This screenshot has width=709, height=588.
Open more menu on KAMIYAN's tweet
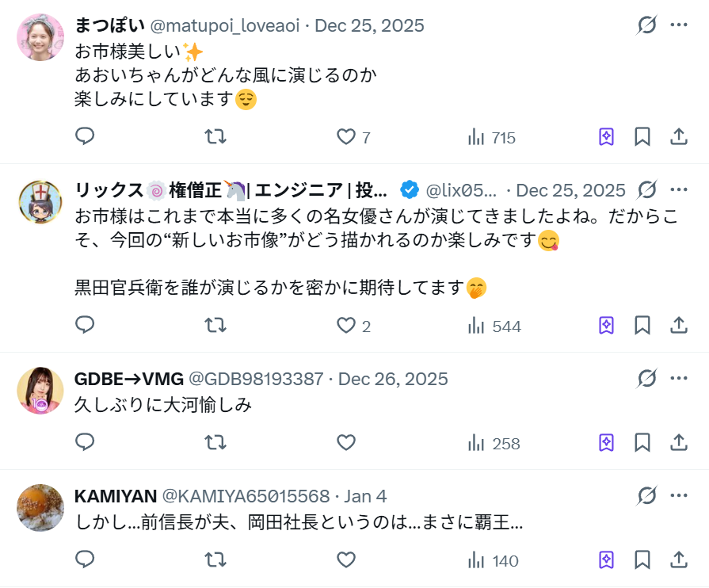(x=679, y=496)
